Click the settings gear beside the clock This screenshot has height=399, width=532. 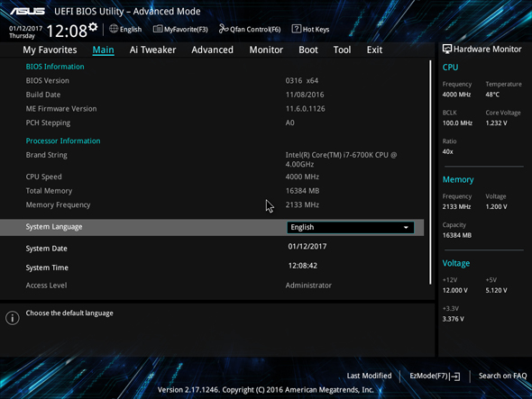[93, 27]
